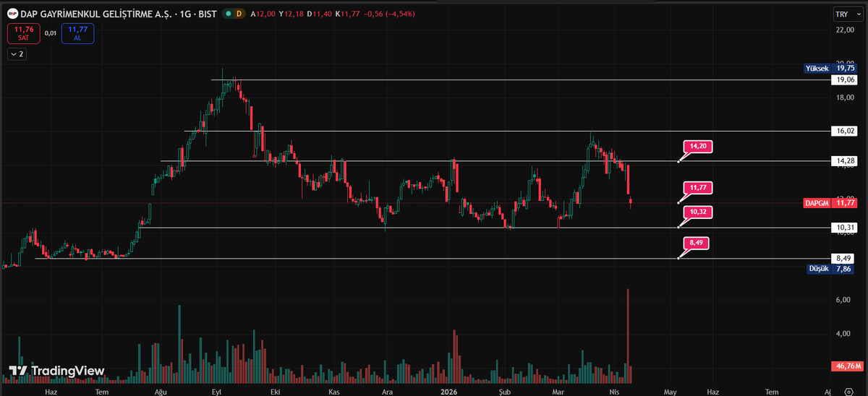The width and height of the screenshot is (868, 396).
Task: Select the pink 14,20 price callout
Action: click(697, 146)
